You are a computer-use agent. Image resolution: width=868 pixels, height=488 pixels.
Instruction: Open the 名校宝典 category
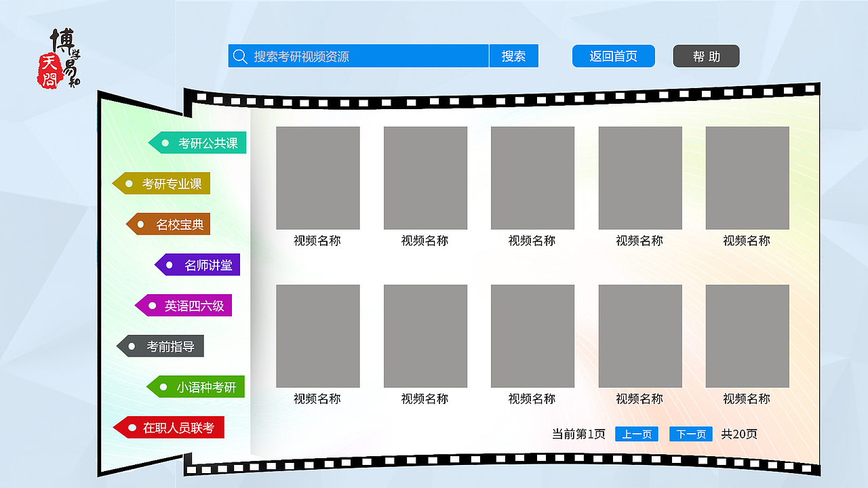(x=168, y=224)
